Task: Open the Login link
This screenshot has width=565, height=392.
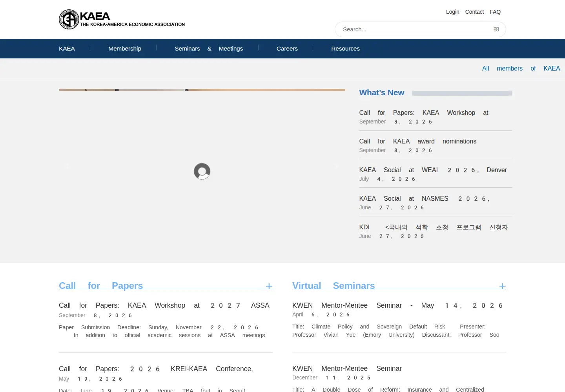Action: tap(452, 12)
